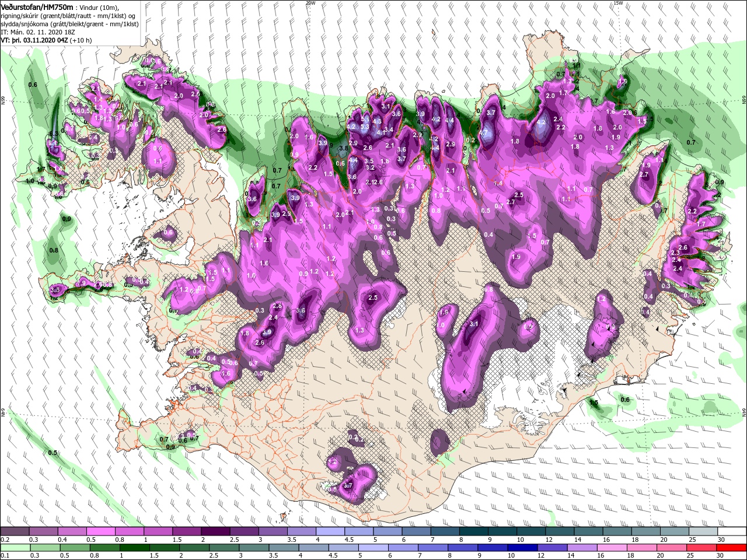
Task: Select the pale gray snow swatch at 25
Action: click(703, 531)
